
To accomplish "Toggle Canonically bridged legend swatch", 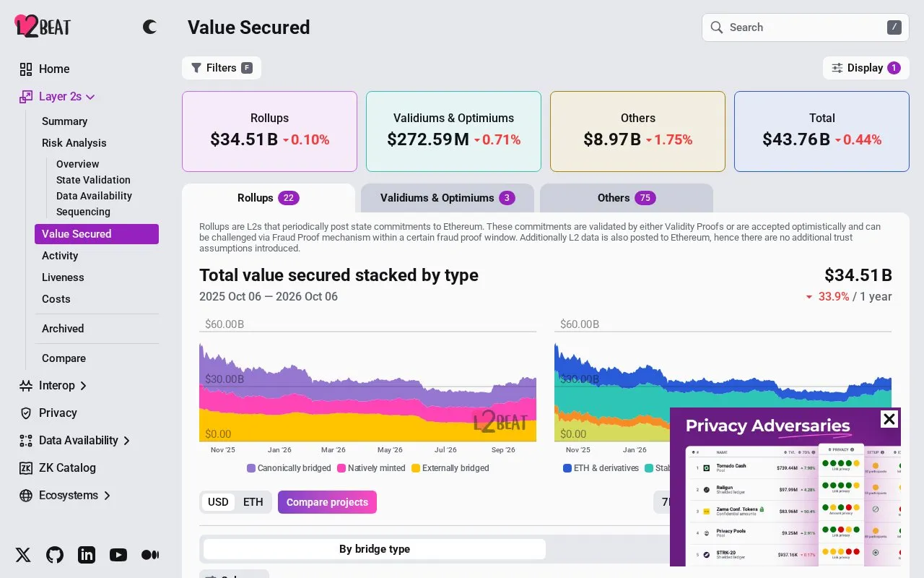I will point(251,468).
